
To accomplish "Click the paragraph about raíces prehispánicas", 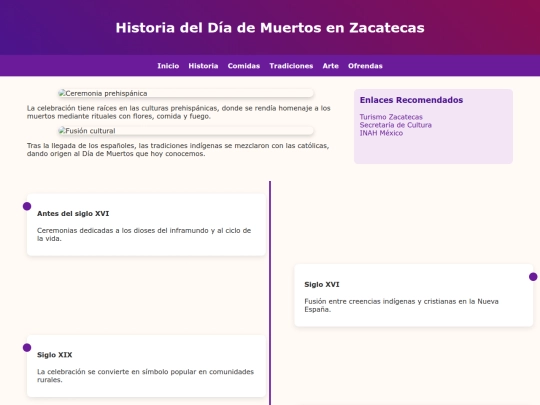I will click(x=179, y=112).
